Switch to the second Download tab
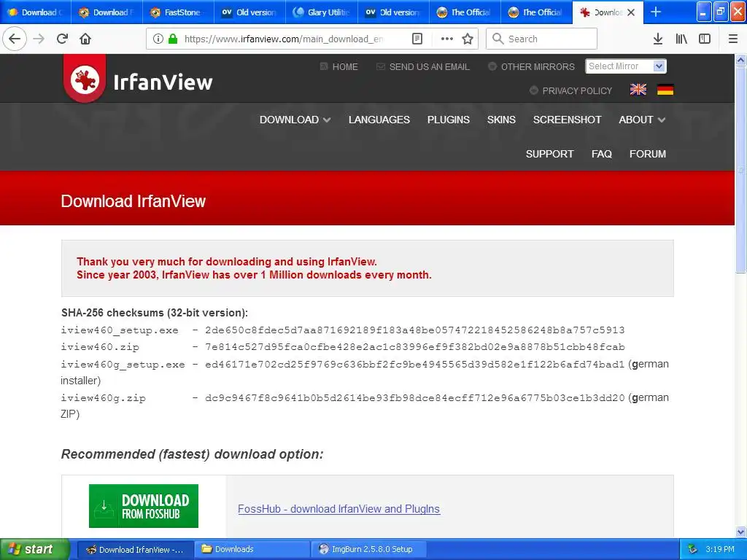Image resolution: width=747 pixels, height=560 pixels. [107, 12]
